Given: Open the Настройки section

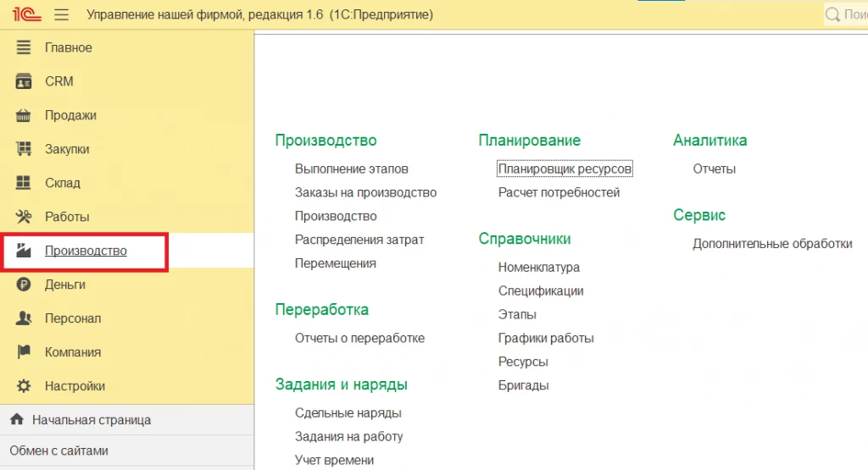Looking at the screenshot, I should pos(75,386).
